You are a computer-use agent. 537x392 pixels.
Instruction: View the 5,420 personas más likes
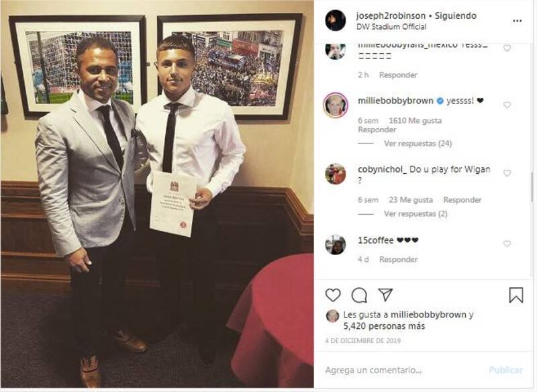click(384, 326)
